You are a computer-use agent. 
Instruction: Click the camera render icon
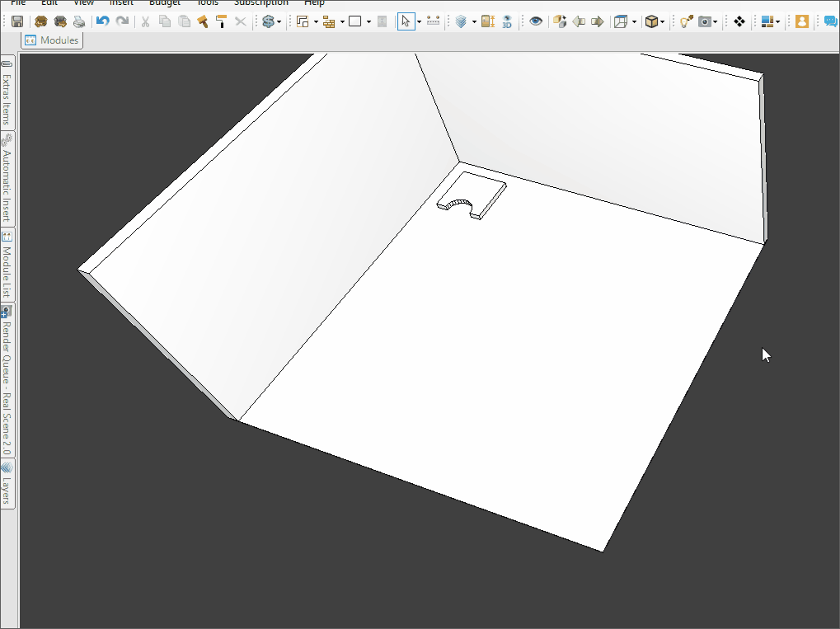coord(705,21)
